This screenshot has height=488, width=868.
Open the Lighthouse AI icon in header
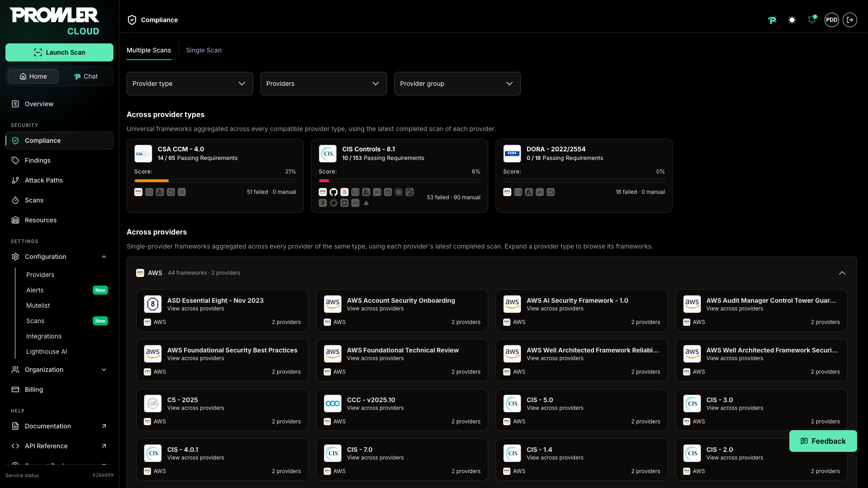(x=772, y=20)
